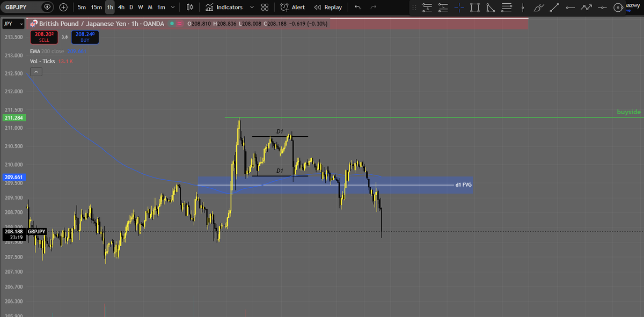Select the blue crosshair tool
Image resolution: width=644 pixels, height=317 pixels.
pyautogui.click(x=459, y=8)
